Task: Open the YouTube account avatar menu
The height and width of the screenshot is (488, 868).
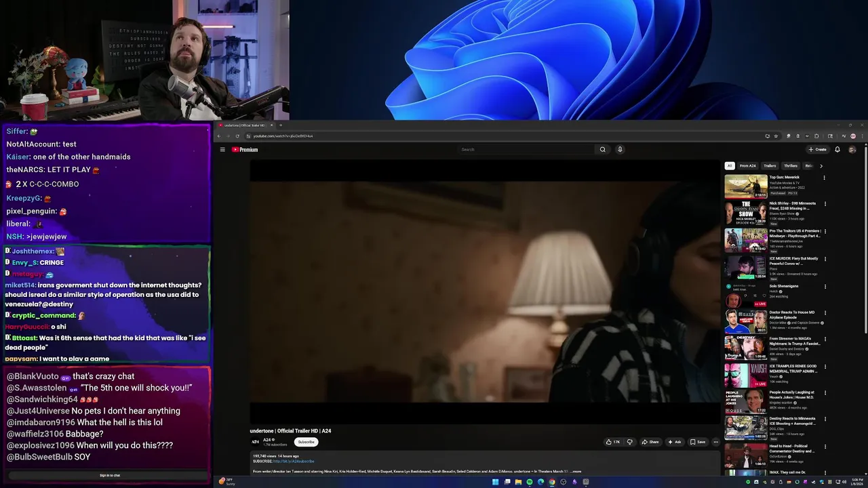Action: [852, 150]
